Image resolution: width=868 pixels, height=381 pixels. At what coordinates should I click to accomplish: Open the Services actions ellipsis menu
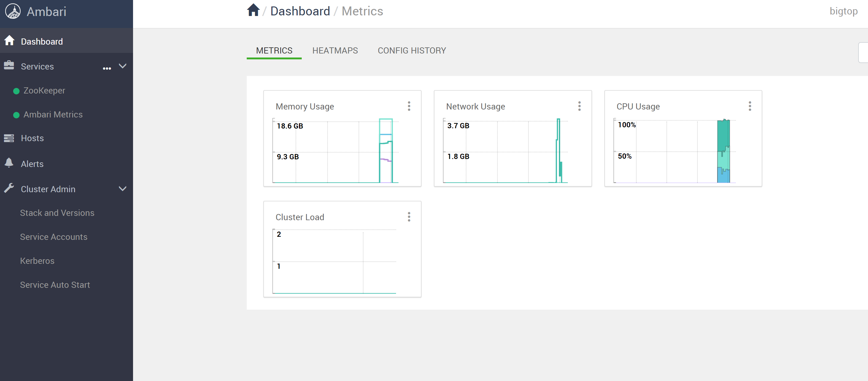107,69
